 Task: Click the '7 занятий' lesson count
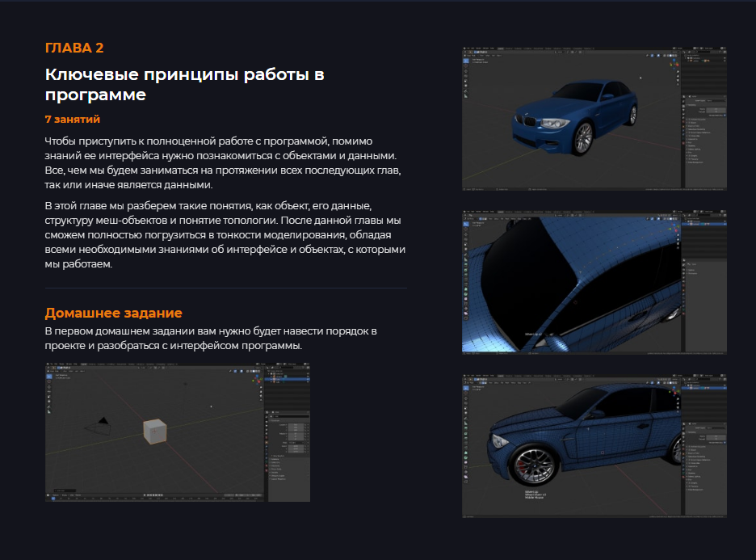tap(73, 120)
